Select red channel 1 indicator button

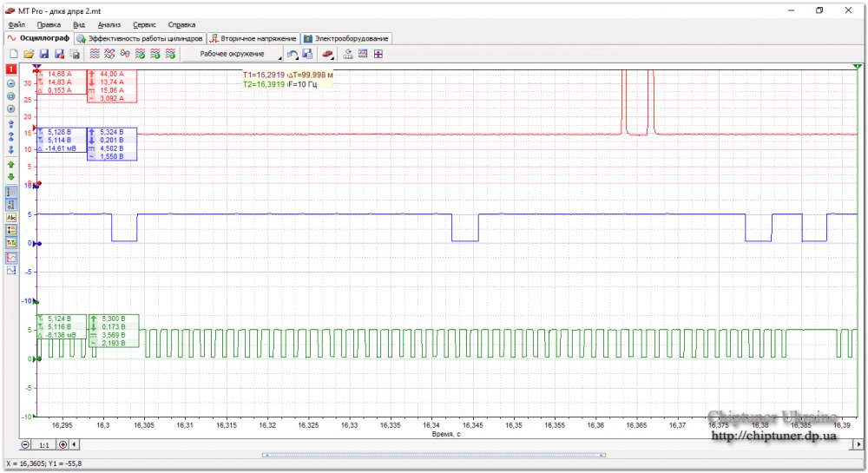pos(11,69)
